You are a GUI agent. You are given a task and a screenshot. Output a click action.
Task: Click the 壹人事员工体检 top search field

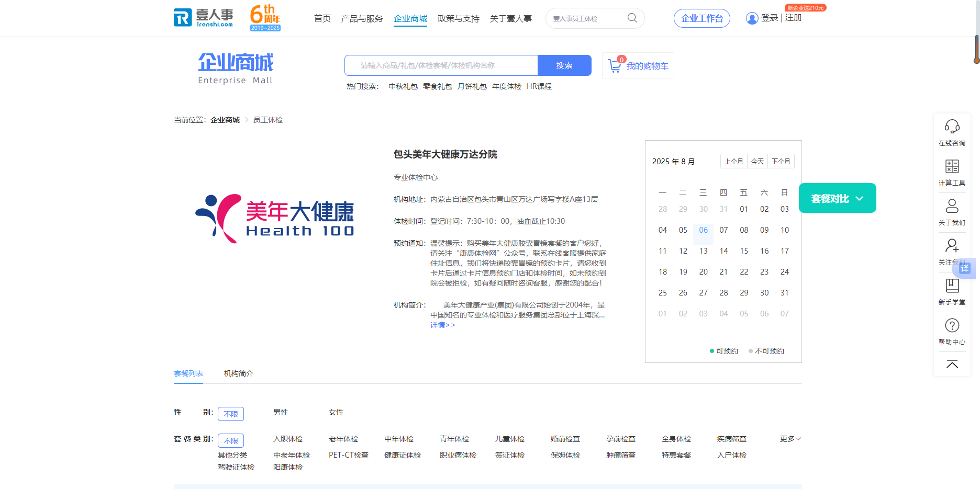(x=586, y=18)
